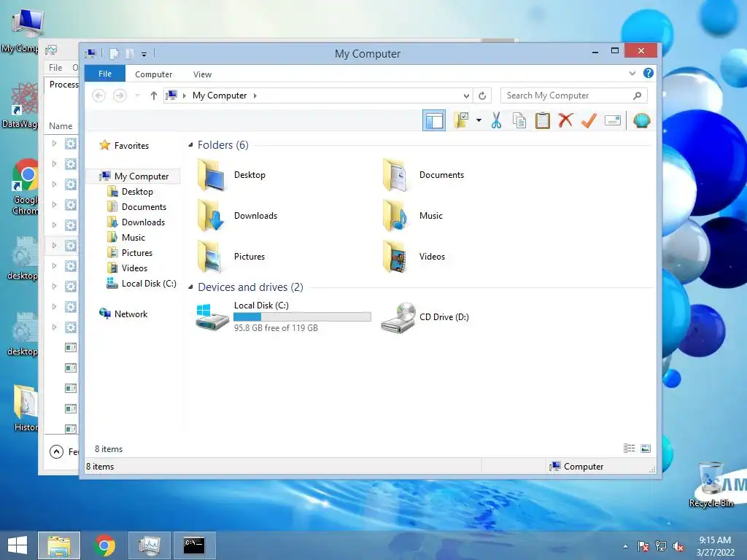Switch to details view in status bar
747x560 pixels.
629,448
